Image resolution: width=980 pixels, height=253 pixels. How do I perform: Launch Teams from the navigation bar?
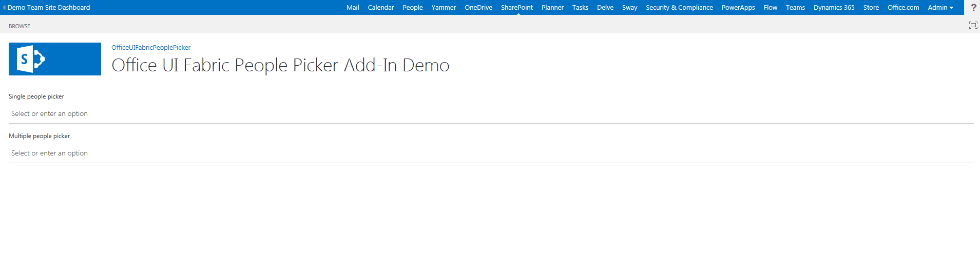[x=795, y=7]
